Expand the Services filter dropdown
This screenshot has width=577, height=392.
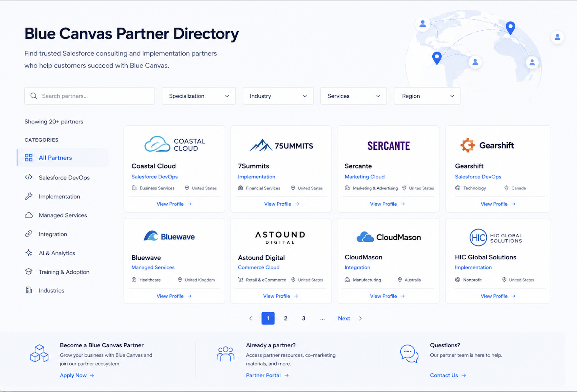click(x=354, y=96)
